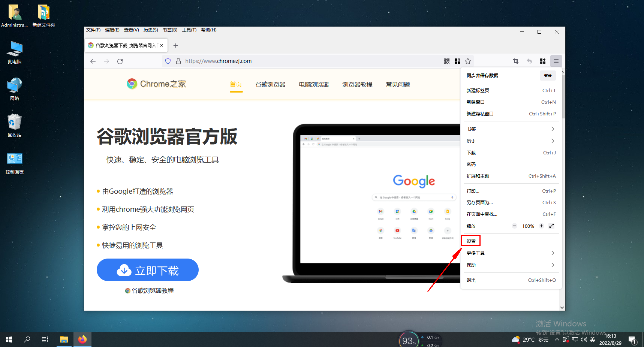Click the QR code icon in address bar
The image size is (644, 347).
point(447,61)
